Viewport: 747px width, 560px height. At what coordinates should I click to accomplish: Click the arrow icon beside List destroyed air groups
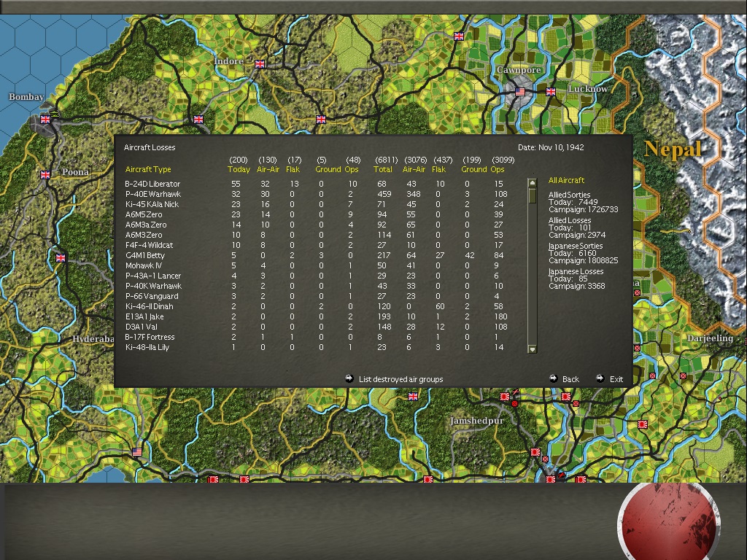pos(349,378)
